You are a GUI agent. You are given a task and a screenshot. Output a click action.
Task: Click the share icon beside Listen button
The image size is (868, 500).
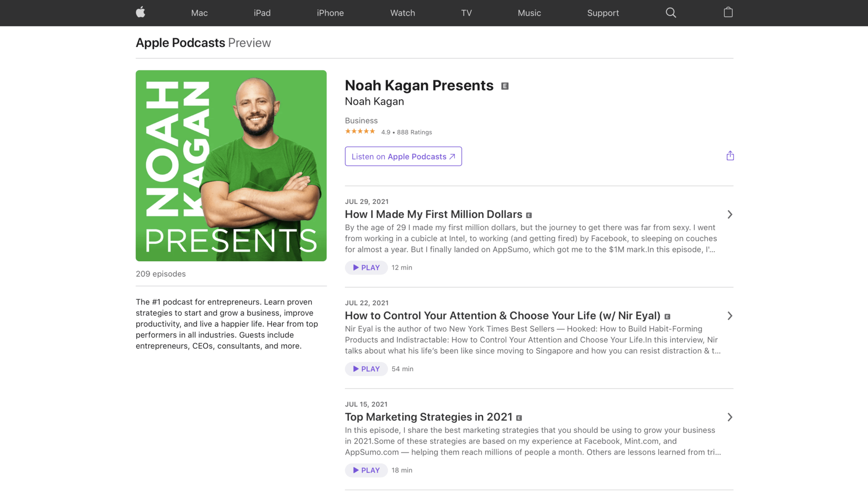pyautogui.click(x=730, y=156)
